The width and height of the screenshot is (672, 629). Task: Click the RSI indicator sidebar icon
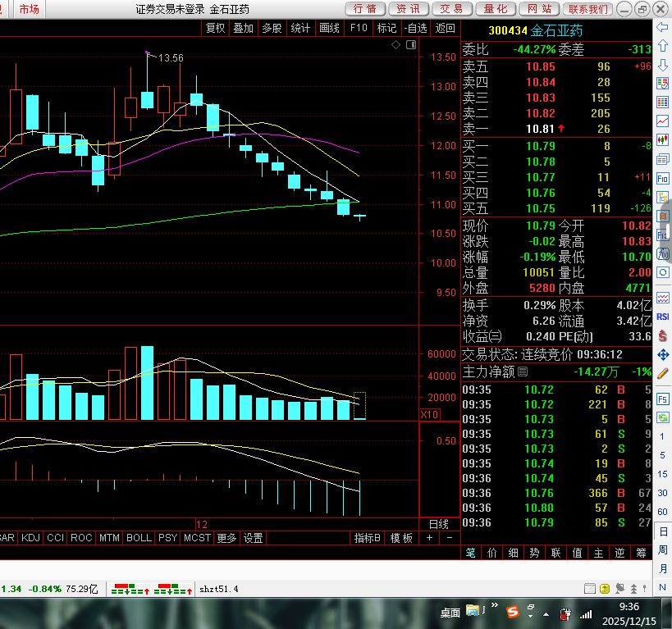tap(662, 317)
